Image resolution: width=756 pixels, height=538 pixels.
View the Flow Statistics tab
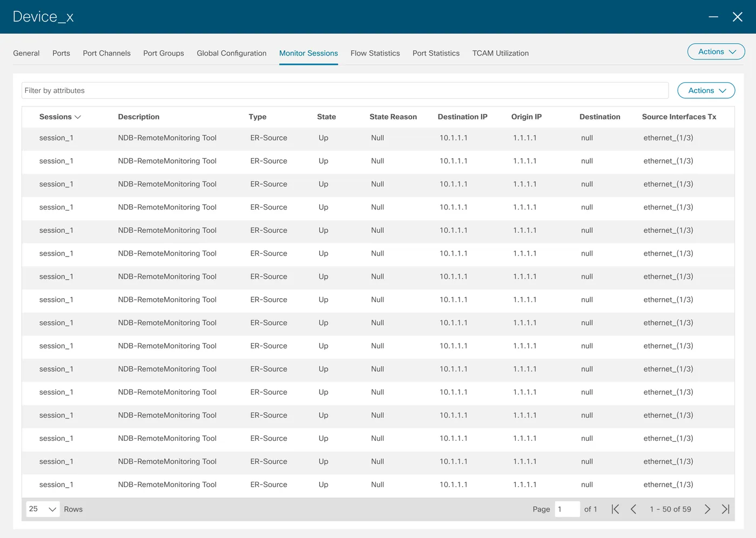pos(375,53)
